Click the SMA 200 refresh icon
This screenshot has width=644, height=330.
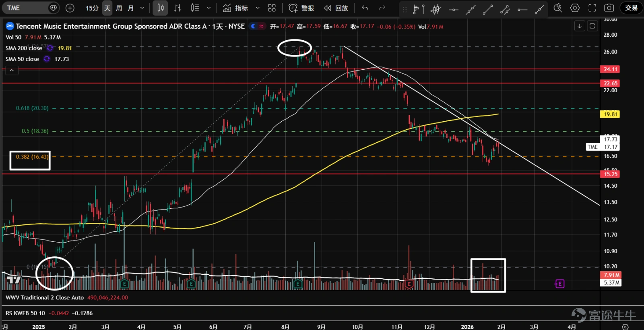(50, 48)
